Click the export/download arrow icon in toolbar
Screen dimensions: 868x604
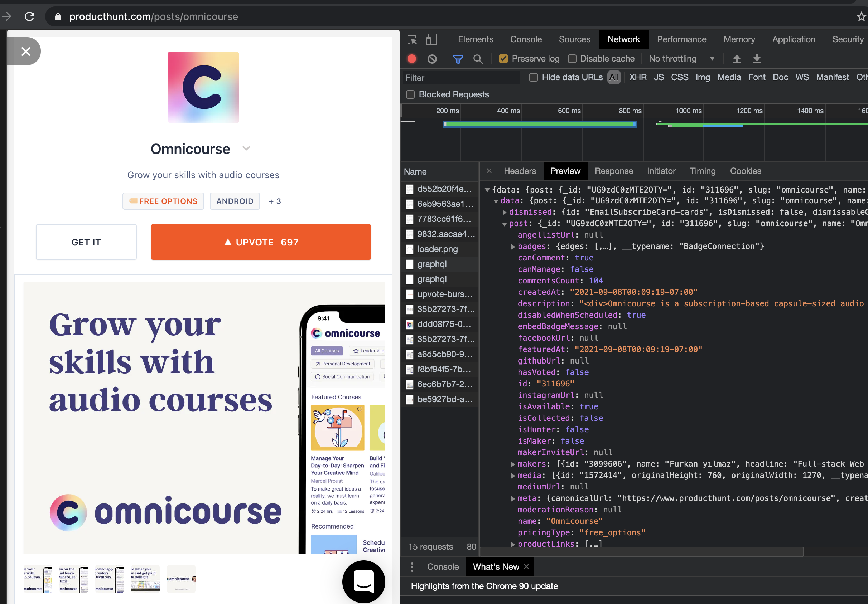(x=757, y=59)
